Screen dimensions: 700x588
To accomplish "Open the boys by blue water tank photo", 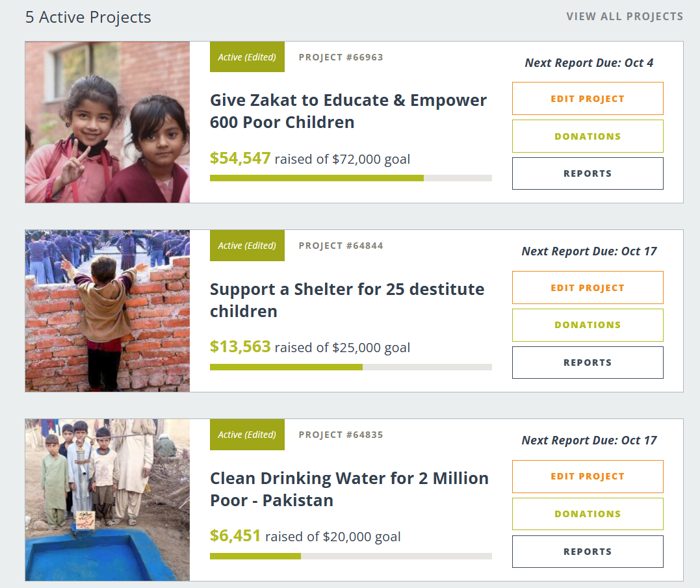I will 107,500.
